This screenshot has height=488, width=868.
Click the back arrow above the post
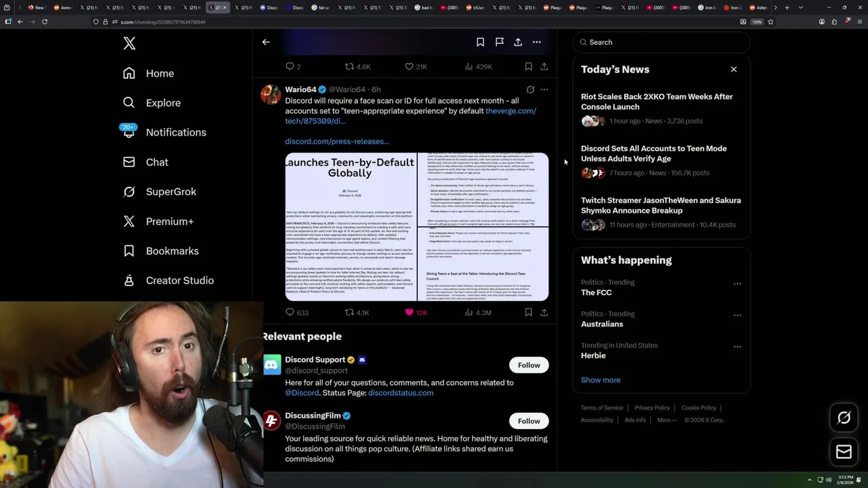click(266, 42)
